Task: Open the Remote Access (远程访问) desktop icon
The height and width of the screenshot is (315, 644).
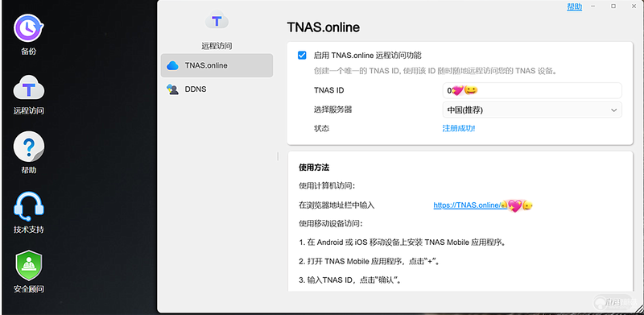Action: (x=28, y=87)
